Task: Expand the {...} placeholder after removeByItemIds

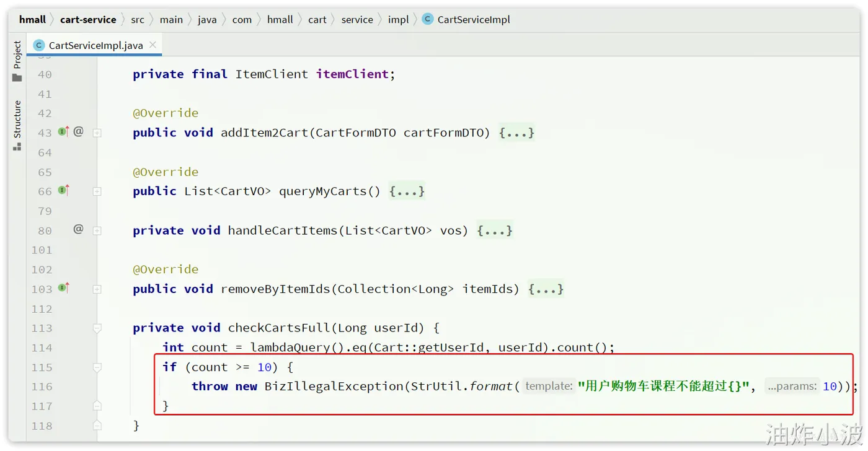Action: [x=546, y=289]
